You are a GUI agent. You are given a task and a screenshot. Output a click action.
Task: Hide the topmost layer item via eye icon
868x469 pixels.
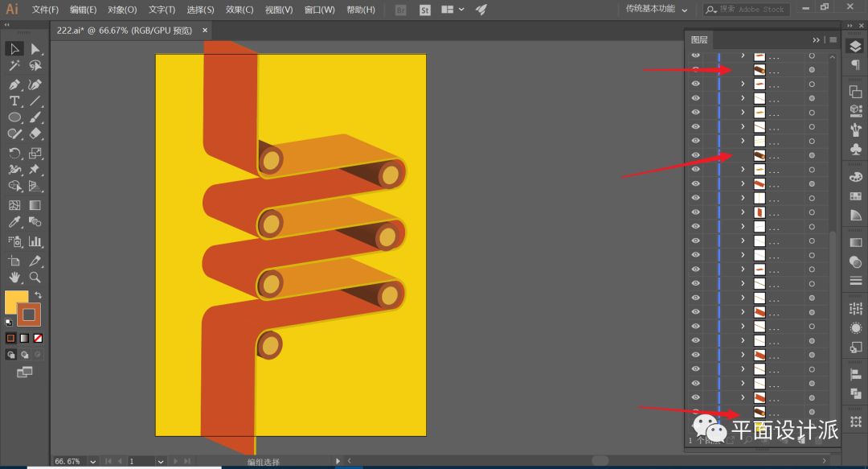696,56
